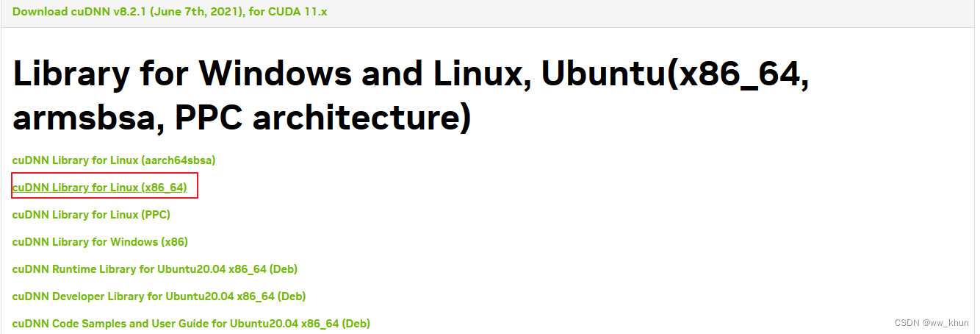The height and width of the screenshot is (334, 980).
Task: Get cuDNN Developer Library for Ubuntu20.04 Deb
Action: pos(159,296)
